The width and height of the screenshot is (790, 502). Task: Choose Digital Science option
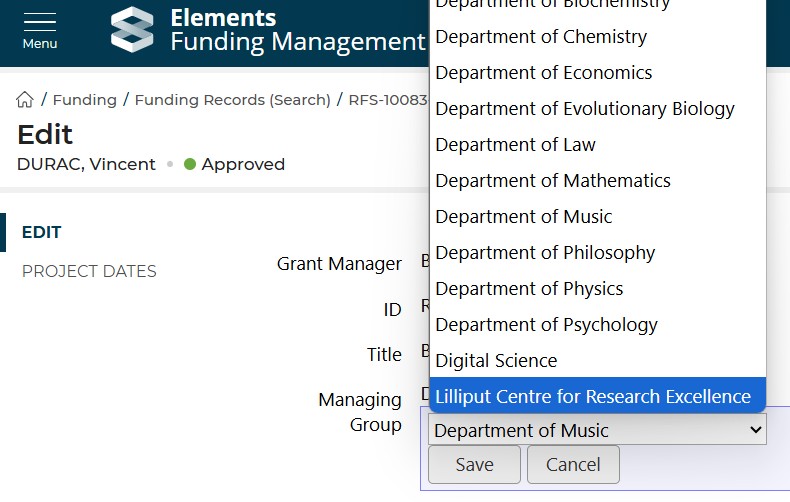496,361
